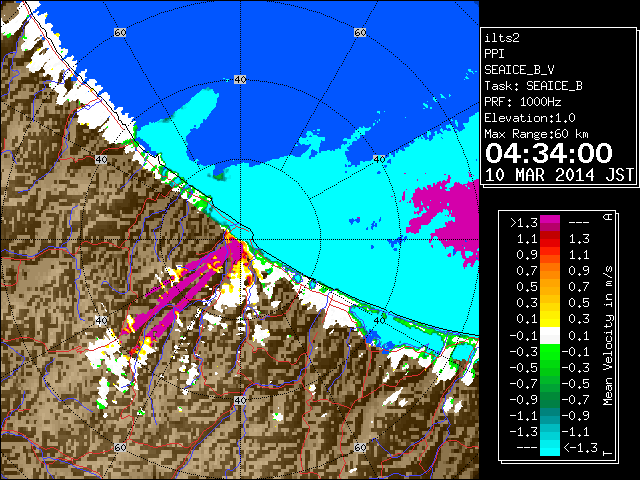The width and height of the screenshot is (640, 480).
Task: Select the 'ilts2' site name text
Action: click(x=502, y=38)
